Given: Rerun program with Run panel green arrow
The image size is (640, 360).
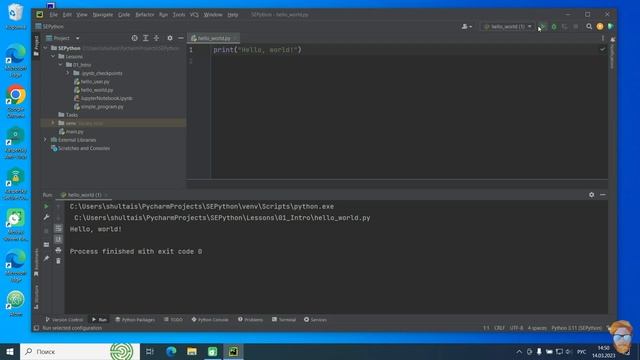Looking at the screenshot, I should (x=46, y=207).
